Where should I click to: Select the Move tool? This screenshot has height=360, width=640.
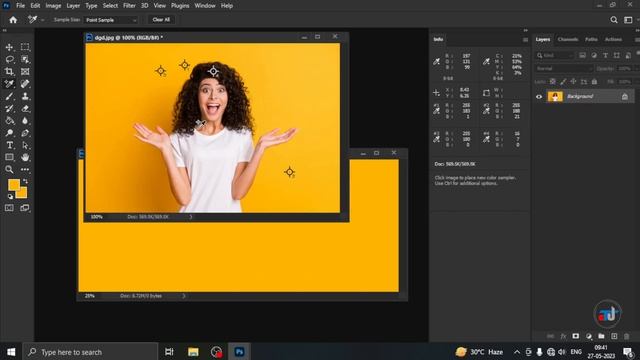(9, 47)
